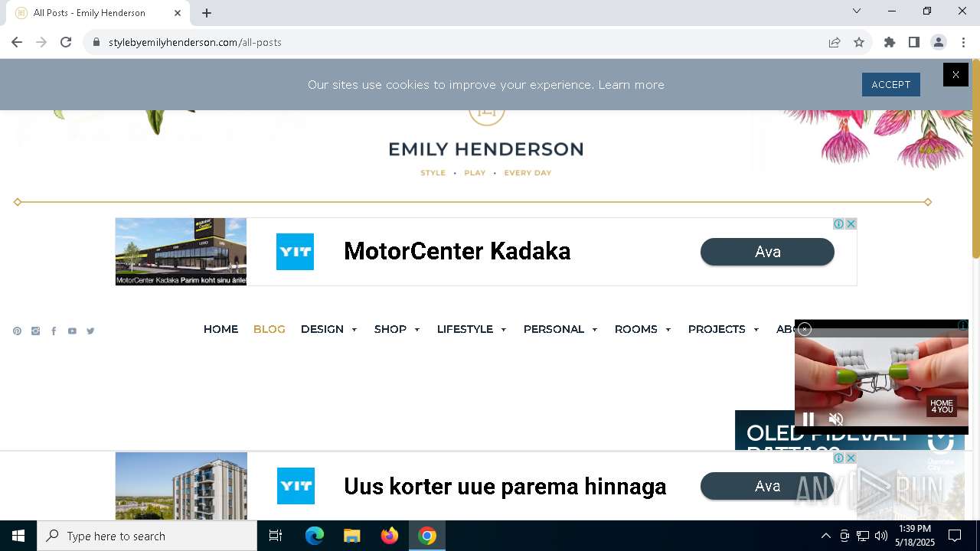Expand the ROOMS dropdown arrow
Image resolution: width=980 pixels, height=551 pixels.
pyautogui.click(x=668, y=330)
